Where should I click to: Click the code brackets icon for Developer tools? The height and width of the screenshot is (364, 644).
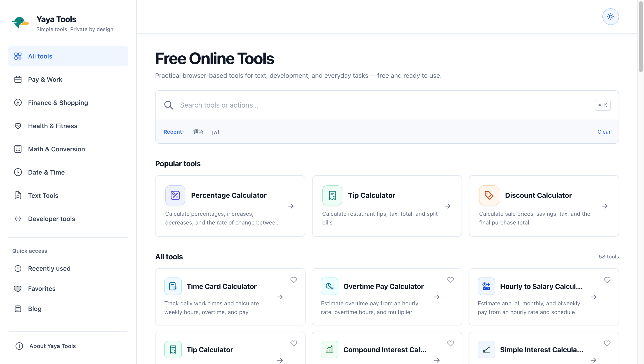click(18, 219)
